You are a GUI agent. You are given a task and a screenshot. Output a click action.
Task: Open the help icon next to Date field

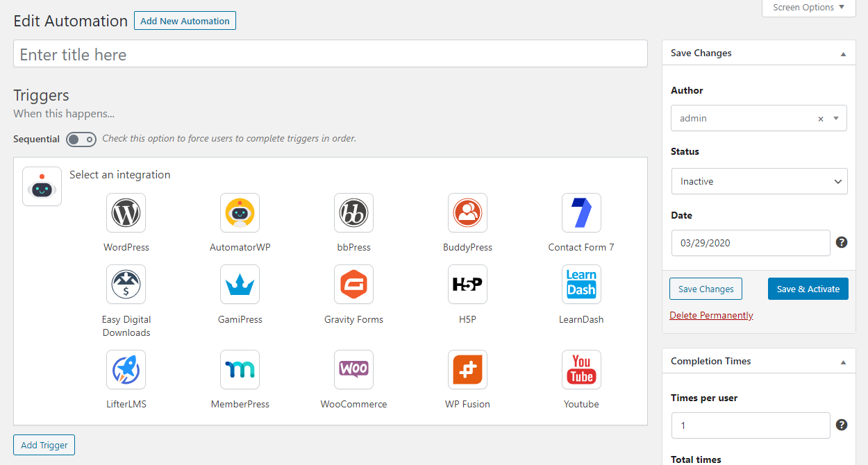tap(842, 242)
